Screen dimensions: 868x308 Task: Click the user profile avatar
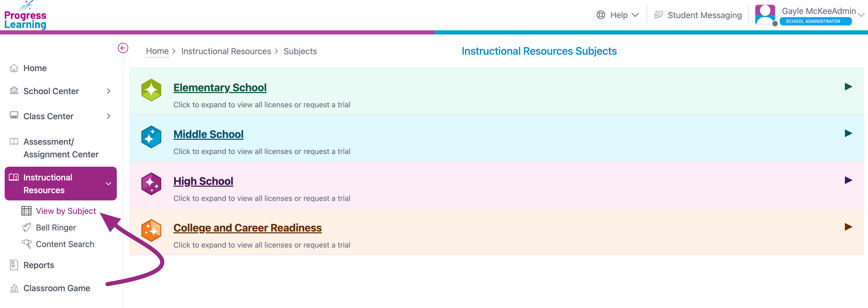coord(765,15)
